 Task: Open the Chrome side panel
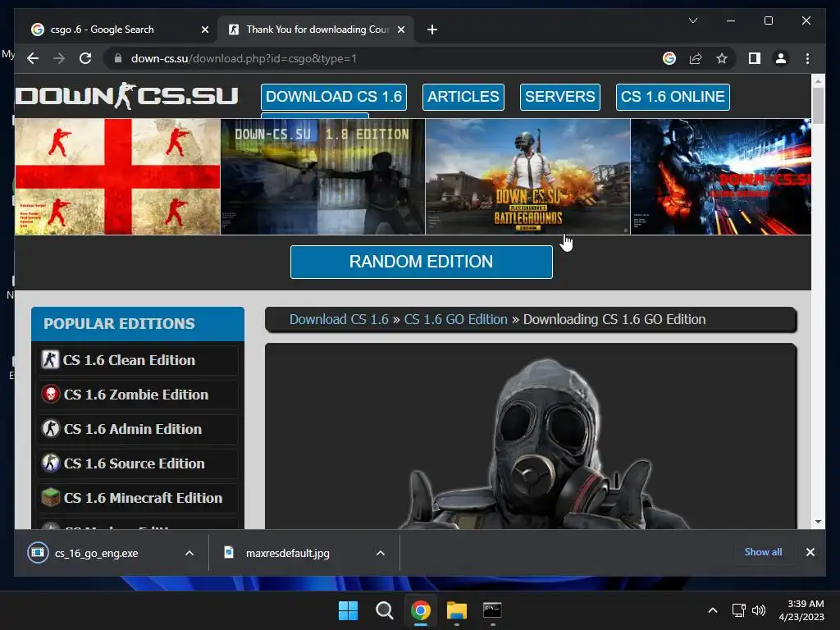pyautogui.click(x=755, y=58)
